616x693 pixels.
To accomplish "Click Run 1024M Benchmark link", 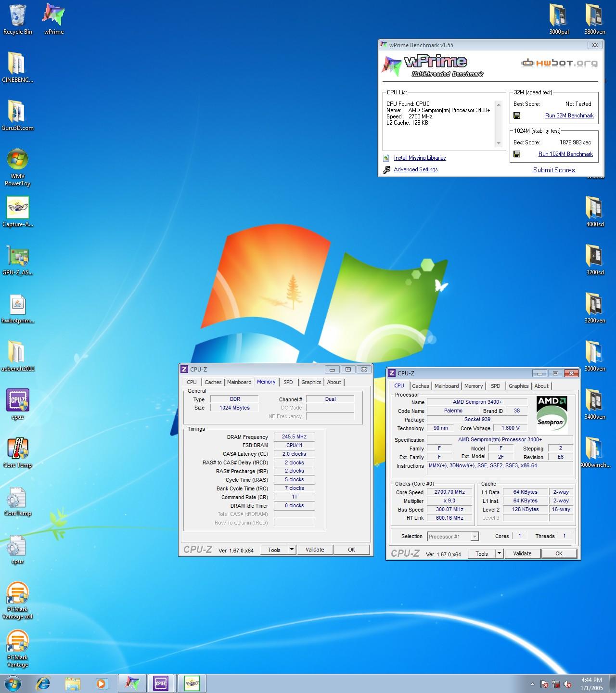I will 565,154.
